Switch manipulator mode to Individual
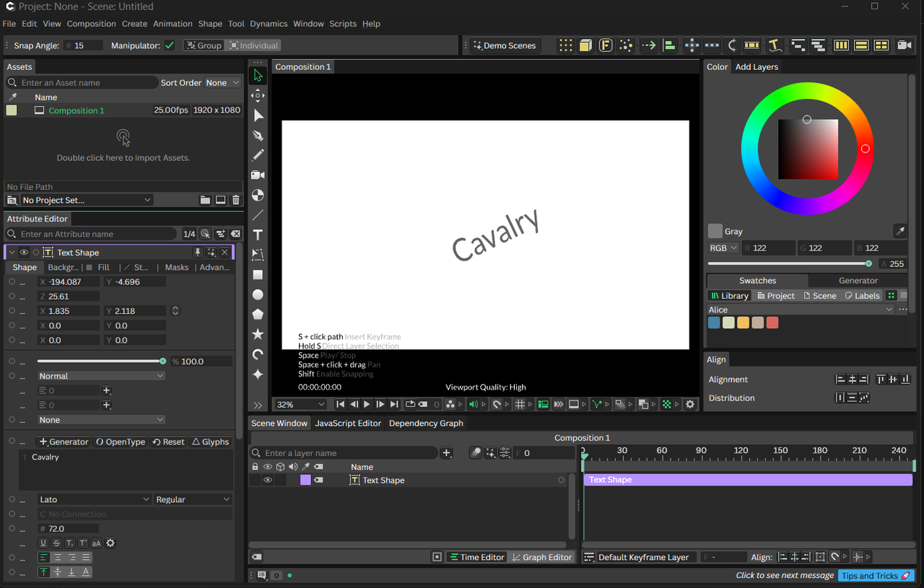Screen dimensions: 924x588 (253, 45)
